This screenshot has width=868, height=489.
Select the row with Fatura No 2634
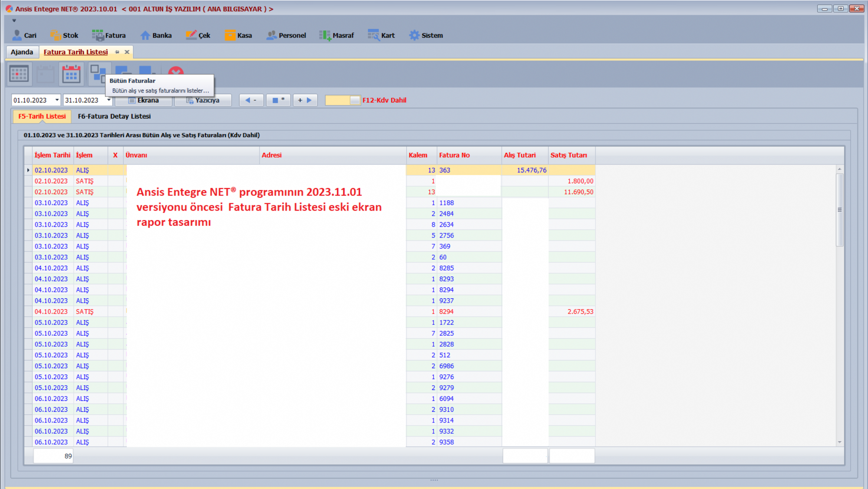tap(309, 225)
